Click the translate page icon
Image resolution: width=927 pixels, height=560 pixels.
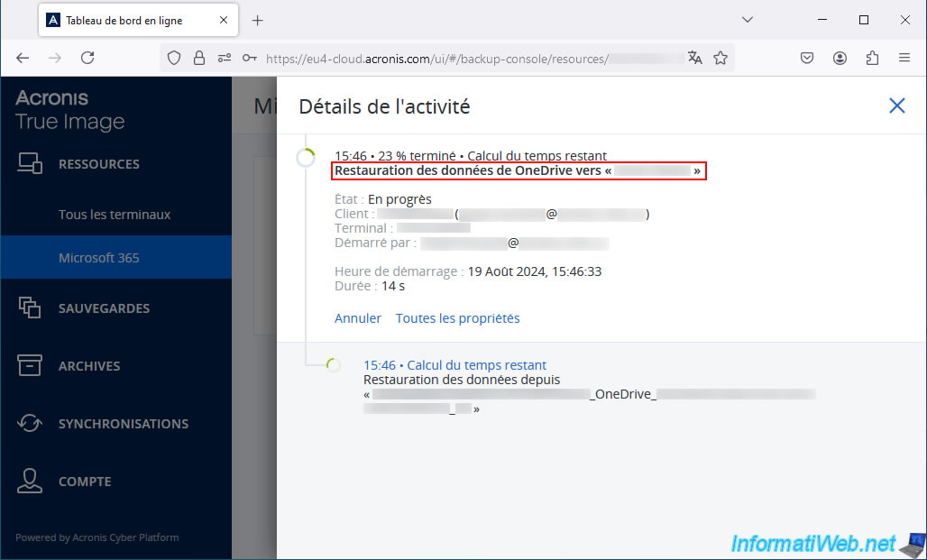(695, 58)
